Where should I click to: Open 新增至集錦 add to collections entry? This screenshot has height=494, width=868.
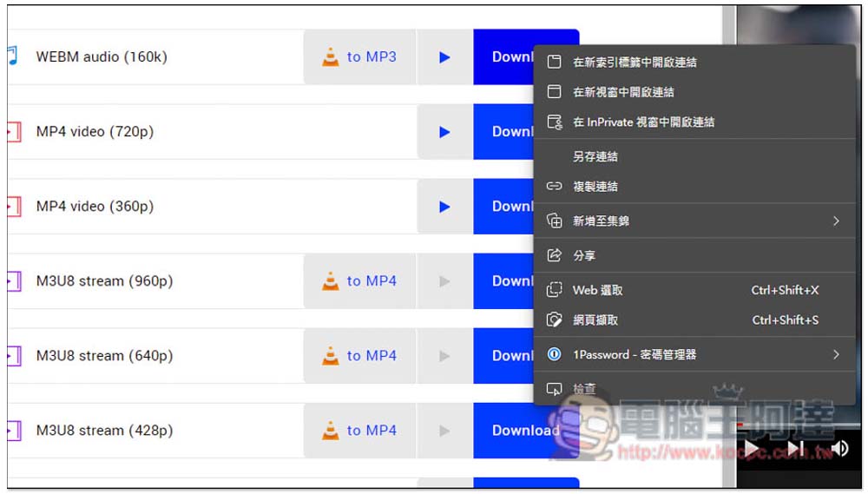pyautogui.click(x=694, y=221)
